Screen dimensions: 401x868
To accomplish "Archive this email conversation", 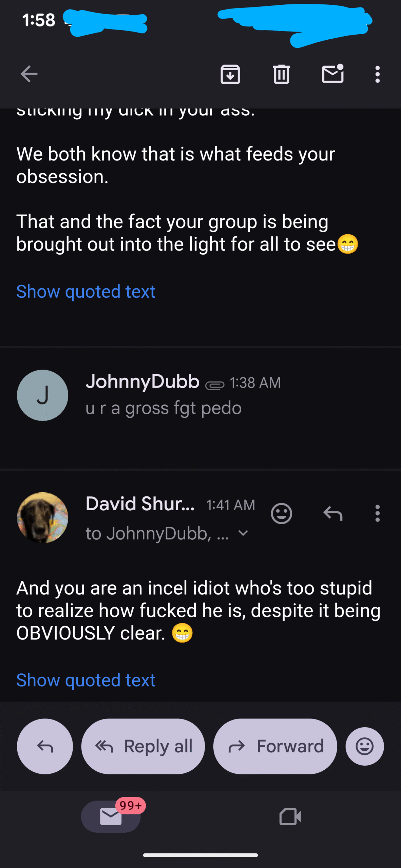I will coord(230,74).
